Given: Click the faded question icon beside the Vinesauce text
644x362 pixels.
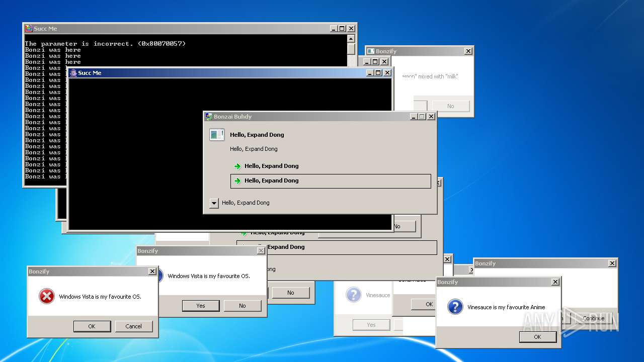Looking at the screenshot, I should pyautogui.click(x=354, y=295).
